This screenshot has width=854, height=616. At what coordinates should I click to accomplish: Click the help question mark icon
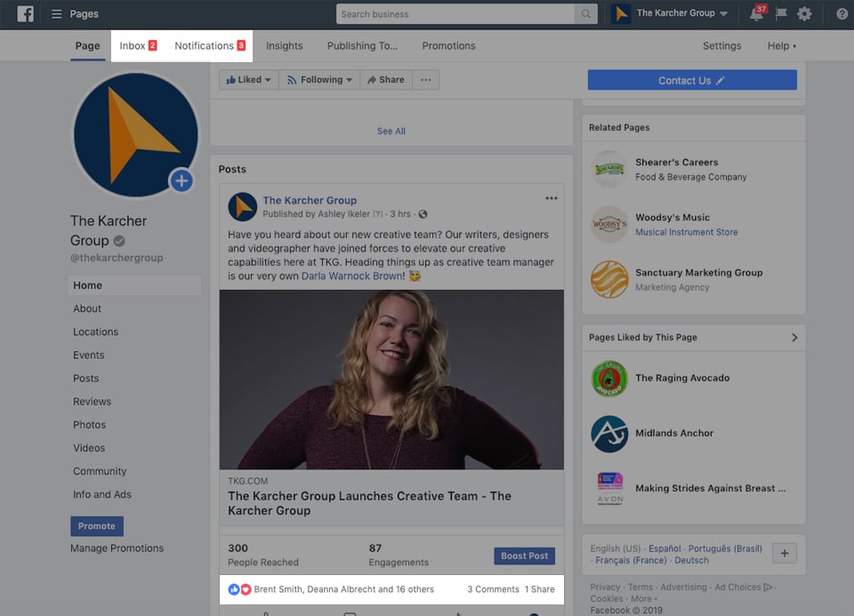[x=841, y=13]
